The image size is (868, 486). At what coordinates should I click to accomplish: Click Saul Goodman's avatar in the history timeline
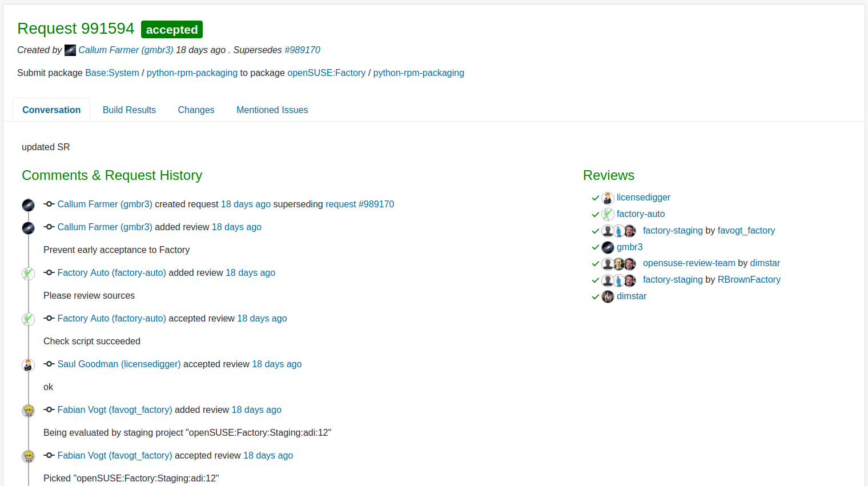tap(28, 365)
